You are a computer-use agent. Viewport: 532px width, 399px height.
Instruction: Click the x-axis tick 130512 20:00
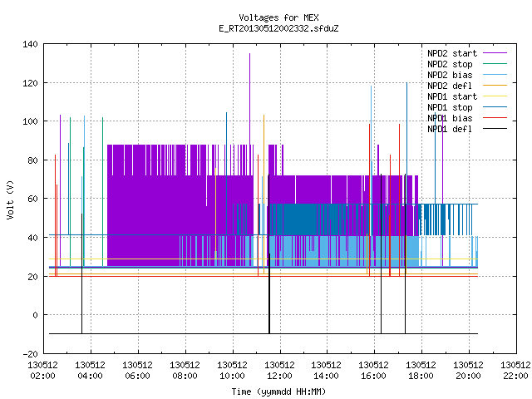[x=469, y=371]
